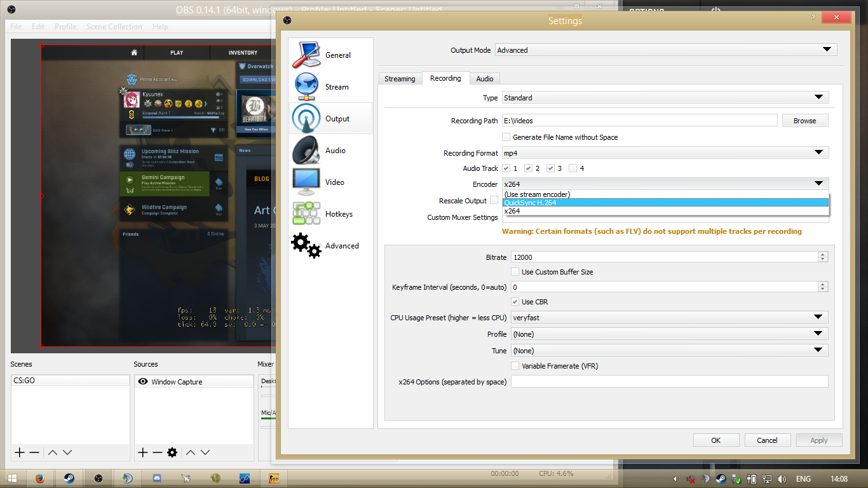The height and width of the screenshot is (488, 868).
Task: Open Discord from the taskbar
Action: tap(157, 478)
